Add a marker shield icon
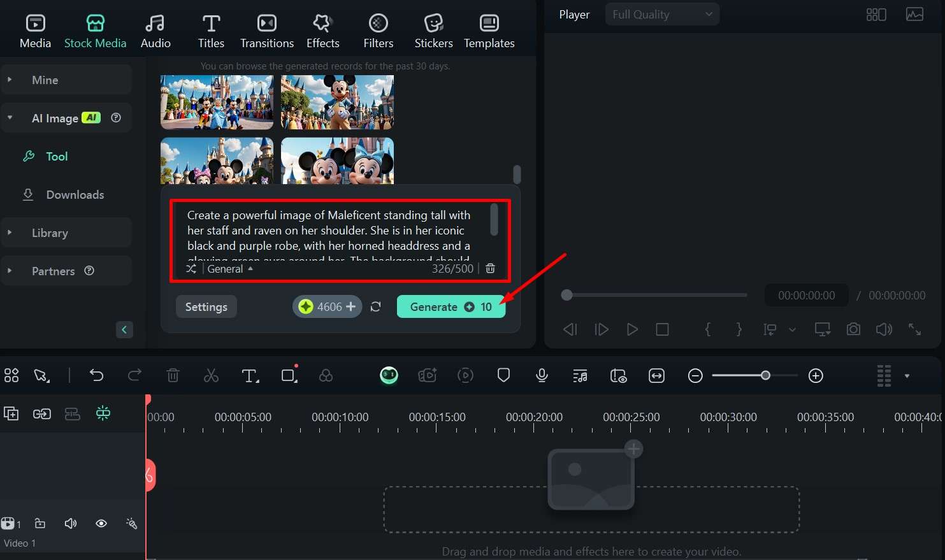This screenshot has height=560, width=945. pyautogui.click(x=503, y=375)
